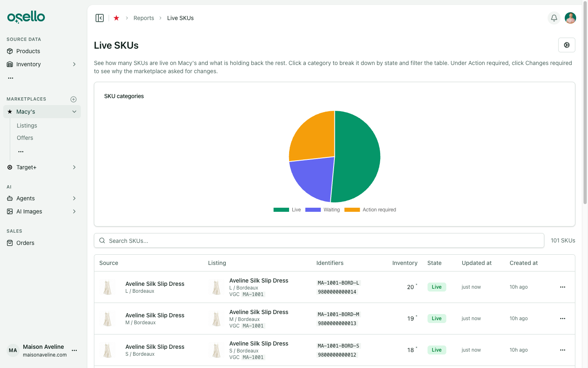Collapse the Macy's marketplace chevron
Image resolution: width=588 pixels, height=368 pixels.
(74, 112)
